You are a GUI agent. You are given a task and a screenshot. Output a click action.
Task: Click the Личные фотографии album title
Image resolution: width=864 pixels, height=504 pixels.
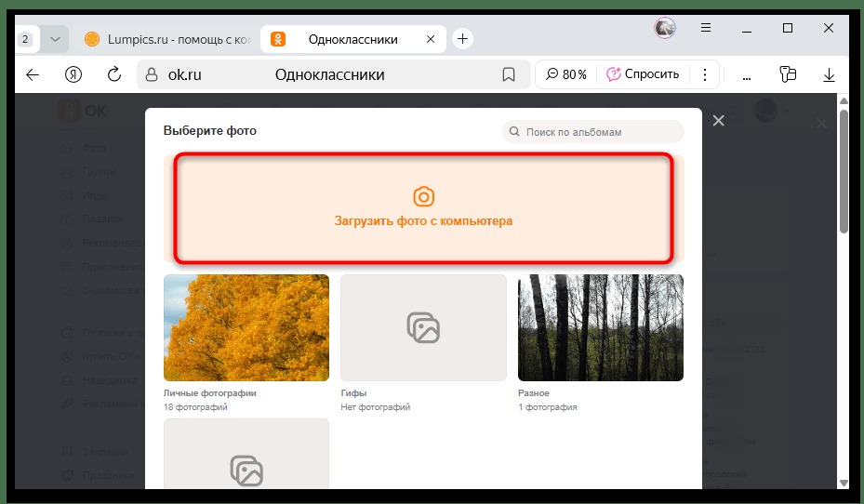(210, 392)
